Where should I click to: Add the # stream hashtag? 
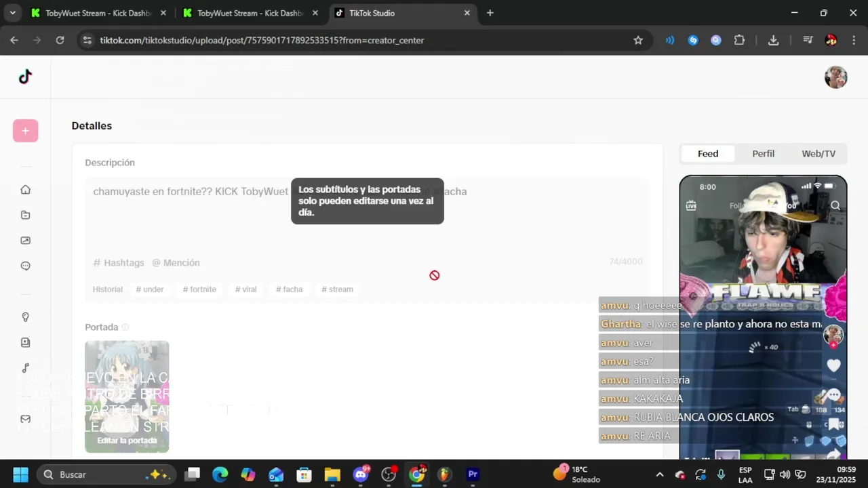[337, 289]
